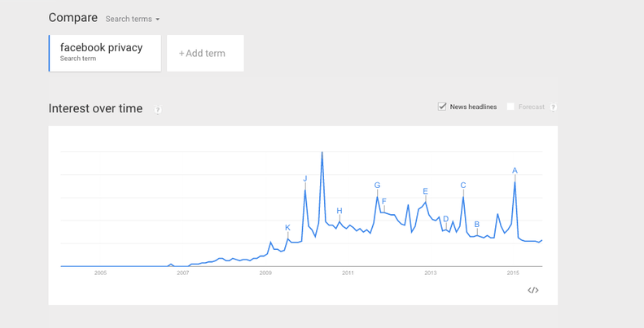Viewport: 644px width, 328px height.
Task: Select news headline marker J
Action: click(305, 179)
